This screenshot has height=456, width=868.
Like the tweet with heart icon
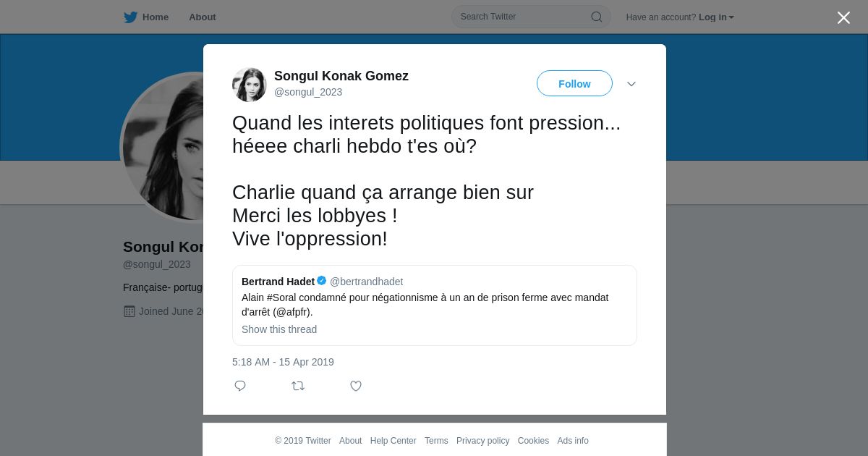[356, 386]
